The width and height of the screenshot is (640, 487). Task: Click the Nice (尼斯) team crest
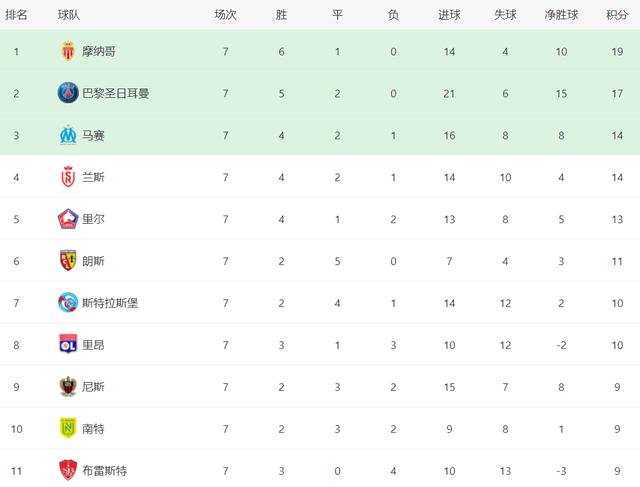[68, 387]
